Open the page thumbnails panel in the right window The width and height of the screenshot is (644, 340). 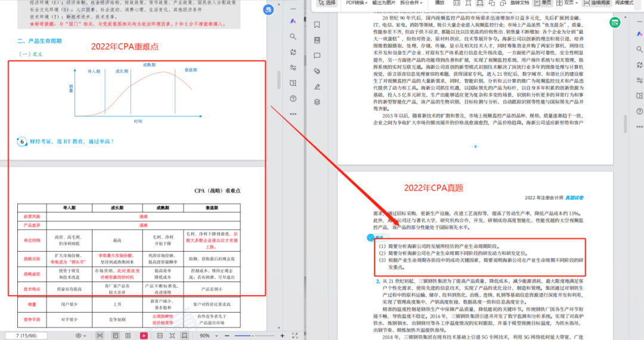[x=317, y=40]
